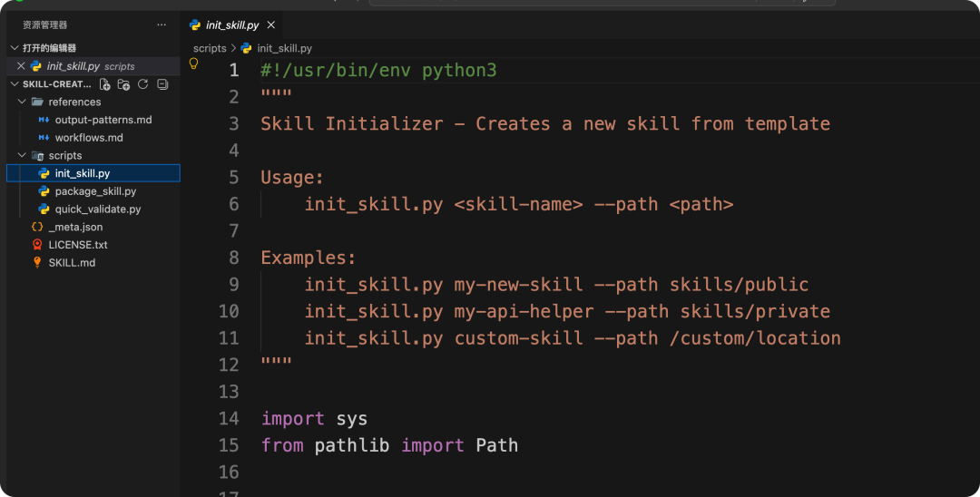Image resolution: width=980 pixels, height=497 pixels.
Task: Click line number 16 in the gutter
Action: (229, 473)
